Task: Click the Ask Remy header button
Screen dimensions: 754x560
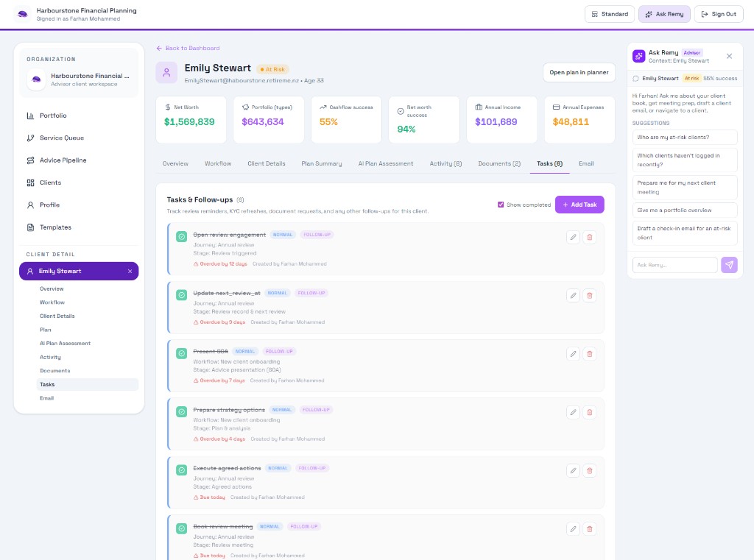Action: pos(665,14)
